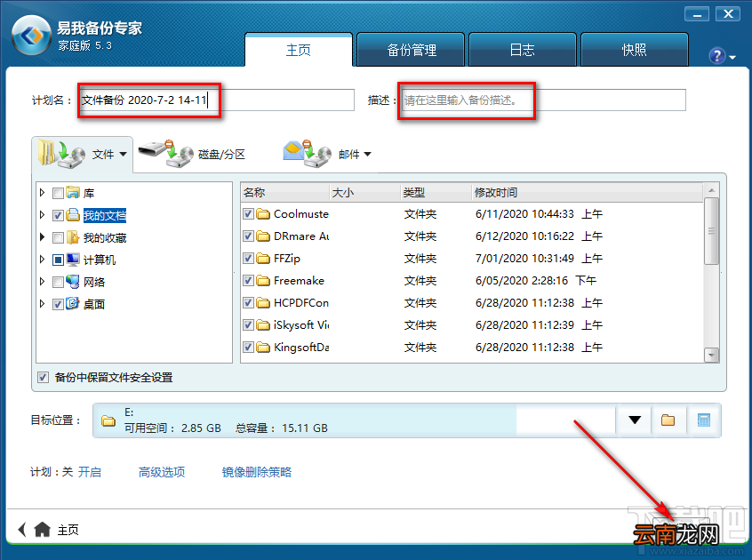Focus the 描述 description input field
This screenshot has height=560, width=752.
tap(543, 100)
